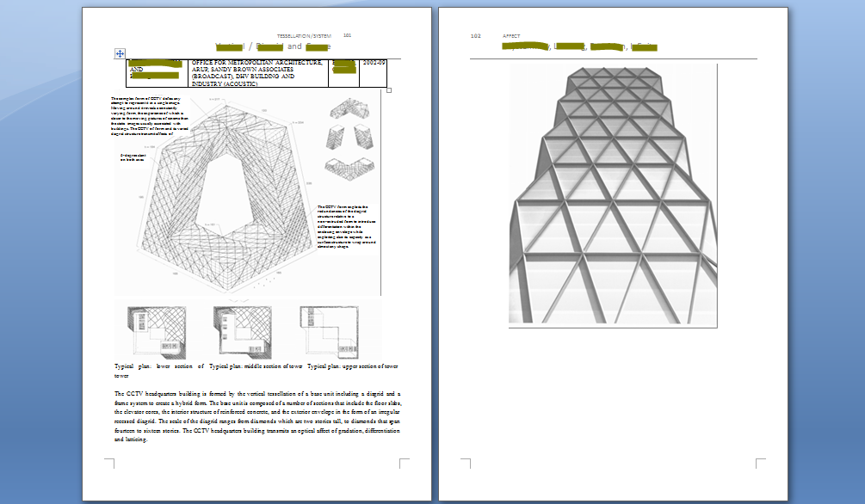Select the triangulated tower facade image on page 102
The width and height of the screenshot is (865, 504).
click(x=613, y=195)
